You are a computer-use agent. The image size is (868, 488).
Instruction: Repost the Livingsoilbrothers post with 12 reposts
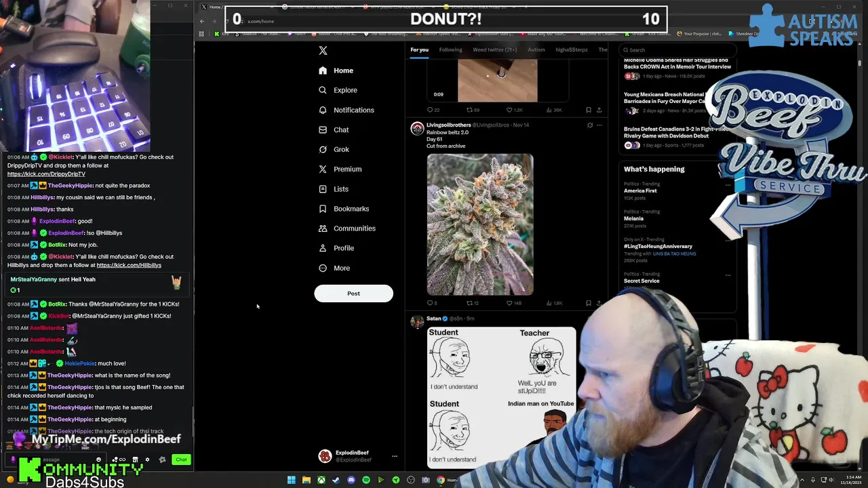coord(472,303)
